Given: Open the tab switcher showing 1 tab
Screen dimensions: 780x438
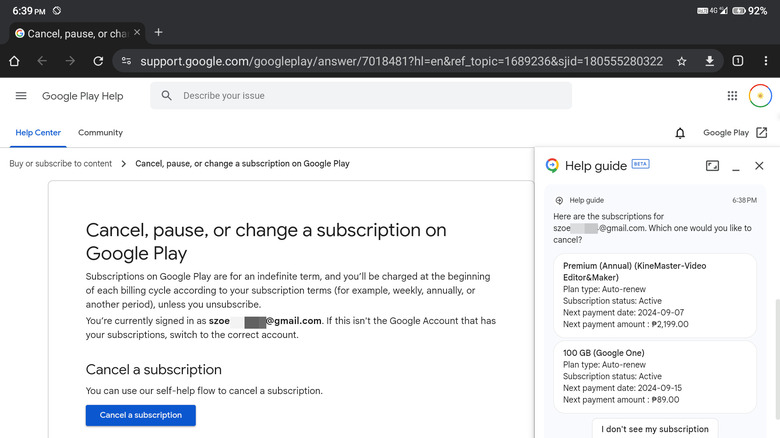Looking at the screenshot, I should point(738,61).
